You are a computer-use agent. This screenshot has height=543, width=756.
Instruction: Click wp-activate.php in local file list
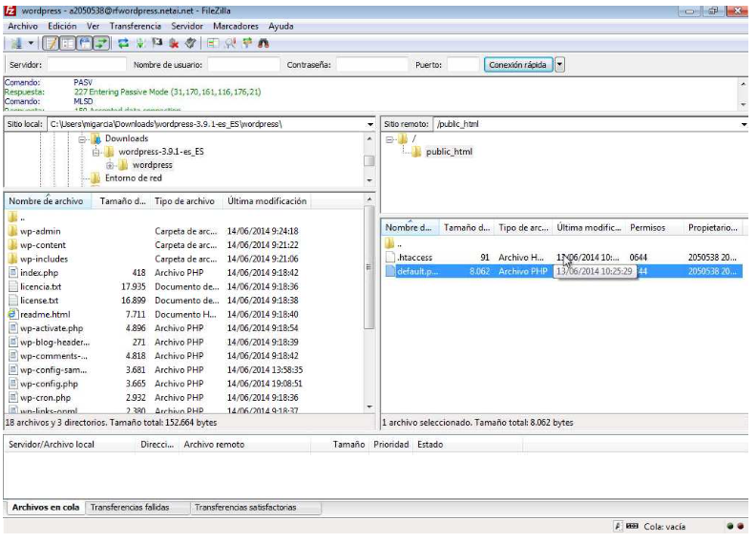pos(52,328)
